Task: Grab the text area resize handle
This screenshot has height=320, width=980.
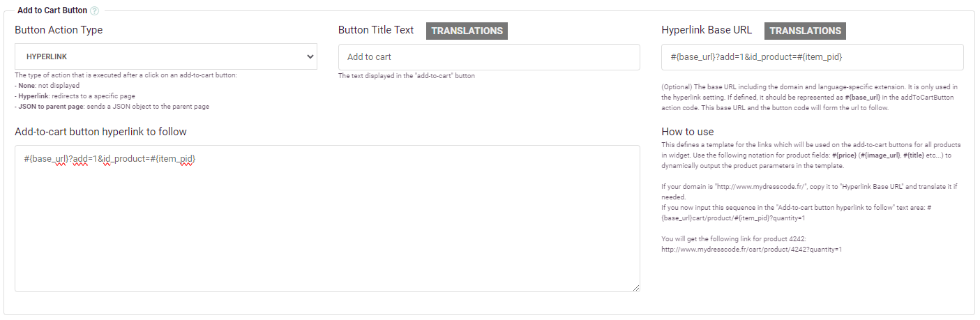Action: point(636,288)
